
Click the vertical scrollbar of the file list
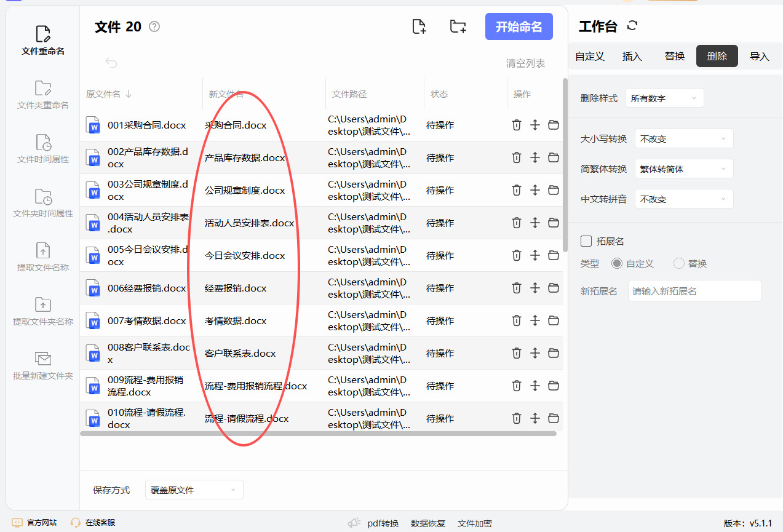pos(565,165)
